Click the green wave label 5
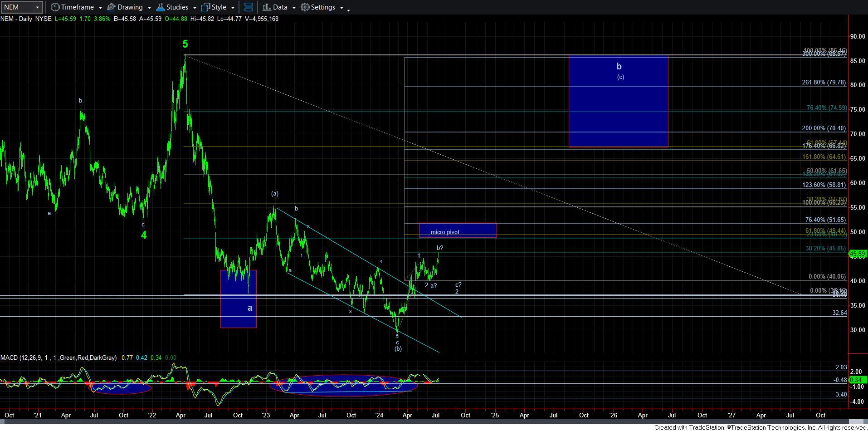868x431 pixels. tap(185, 44)
